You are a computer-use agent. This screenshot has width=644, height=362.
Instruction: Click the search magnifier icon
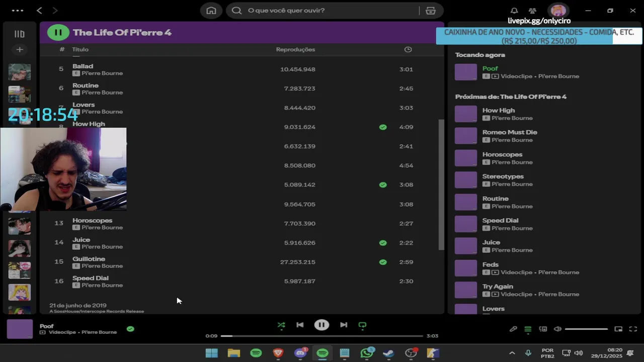click(x=237, y=11)
